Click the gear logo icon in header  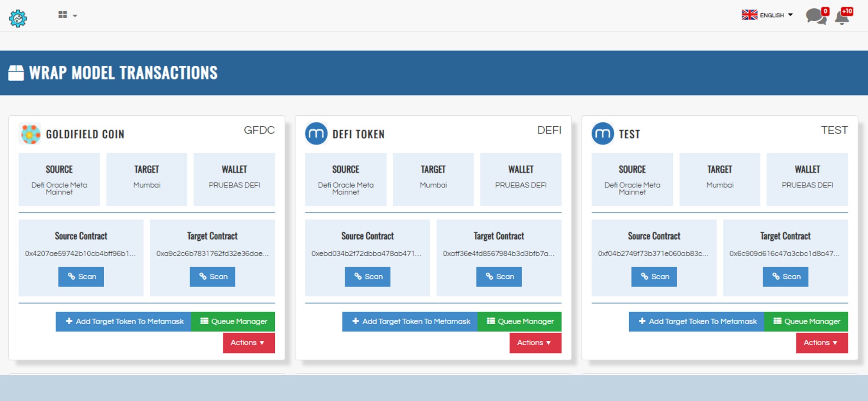(x=18, y=18)
